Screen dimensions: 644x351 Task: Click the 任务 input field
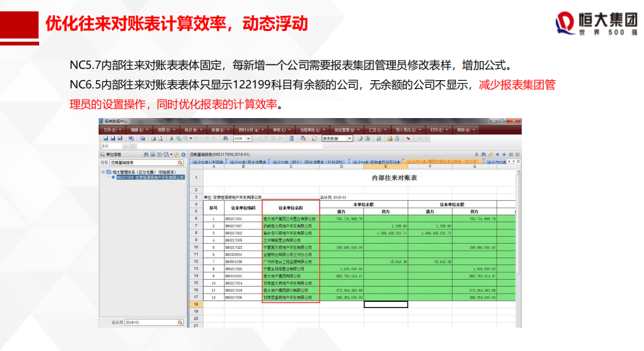click(143, 163)
